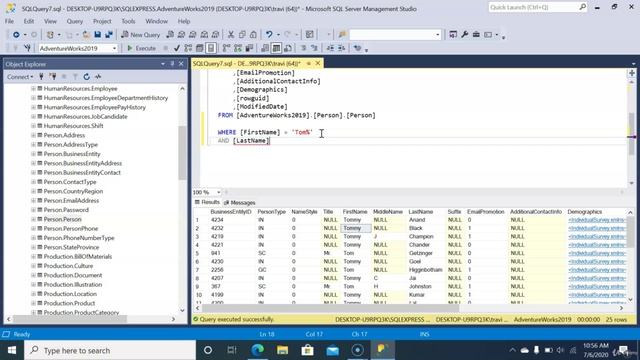Click the [LastName] text in the query
640x360 pixels.
251,141
